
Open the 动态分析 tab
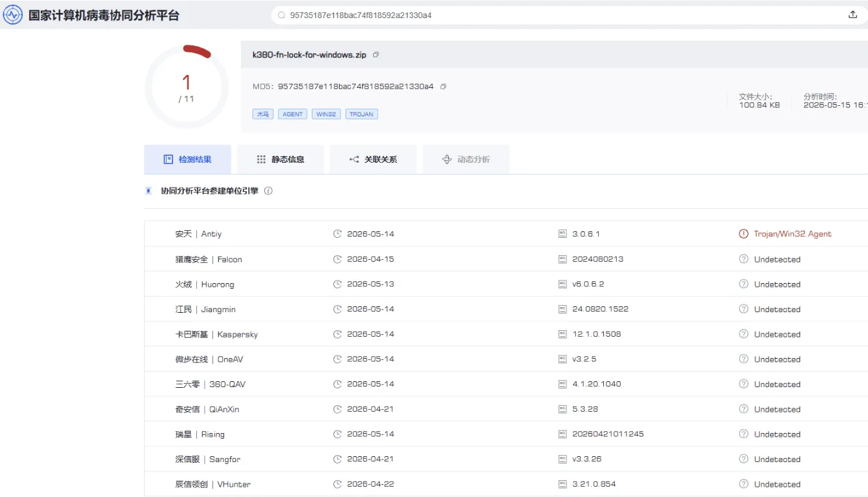click(466, 159)
